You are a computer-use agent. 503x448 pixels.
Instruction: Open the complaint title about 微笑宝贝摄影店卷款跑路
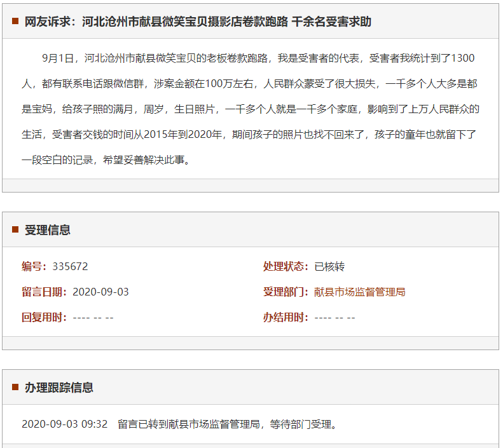tap(198, 22)
